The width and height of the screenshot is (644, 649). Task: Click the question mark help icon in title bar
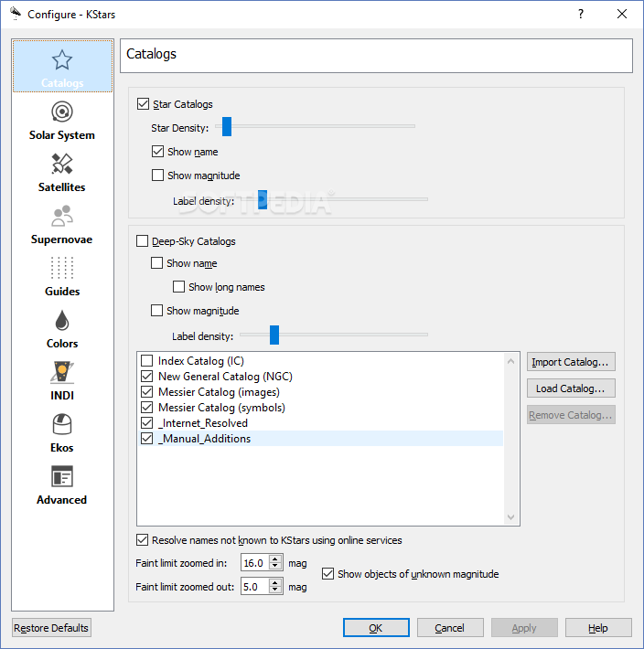point(581,14)
